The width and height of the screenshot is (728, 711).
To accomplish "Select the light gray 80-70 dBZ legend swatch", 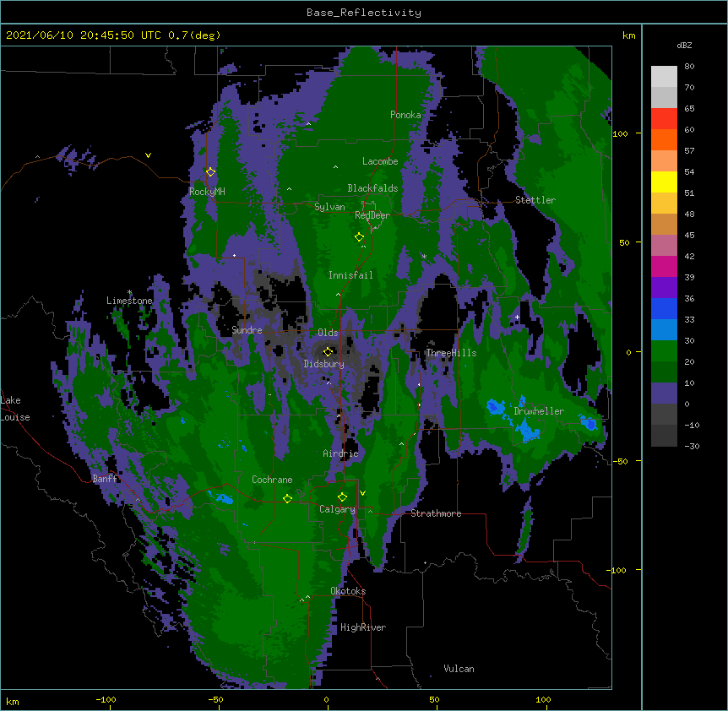I will coord(664,77).
